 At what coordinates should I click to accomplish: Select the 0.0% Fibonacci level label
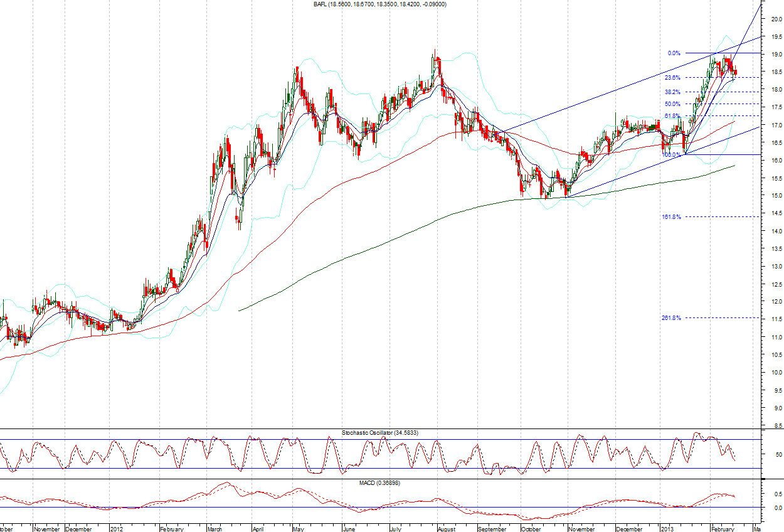click(x=674, y=53)
